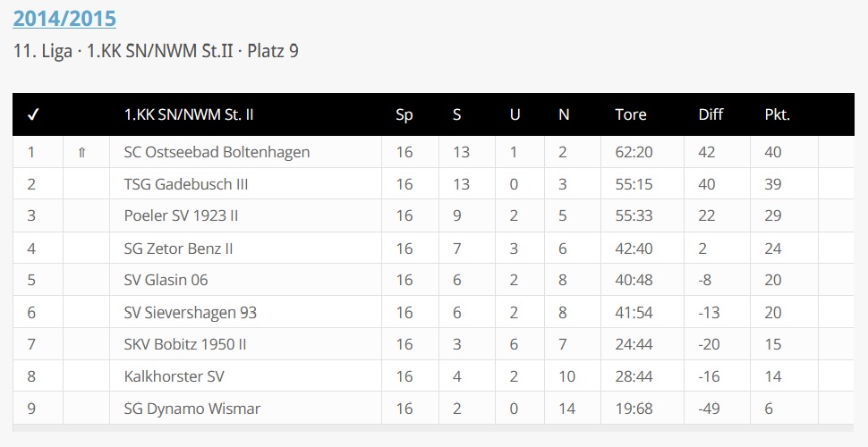The height and width of the screenshot is (447, 868).
Task: Click SG Dynamo Wismar team name
Action: click(192, 409)
